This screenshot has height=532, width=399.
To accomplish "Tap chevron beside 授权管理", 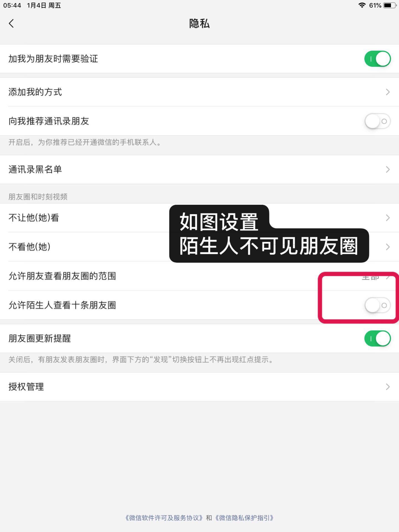I will [388, 387].
